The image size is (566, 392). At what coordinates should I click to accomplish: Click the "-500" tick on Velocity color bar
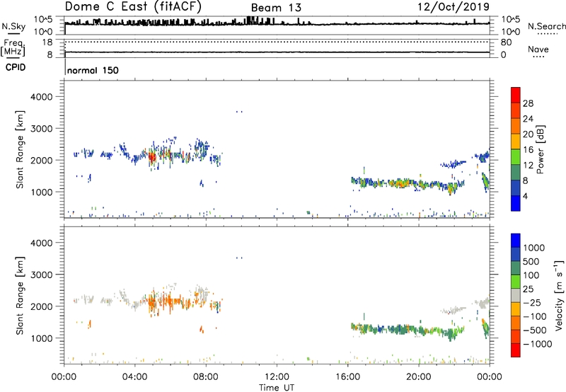click(535, 330)
